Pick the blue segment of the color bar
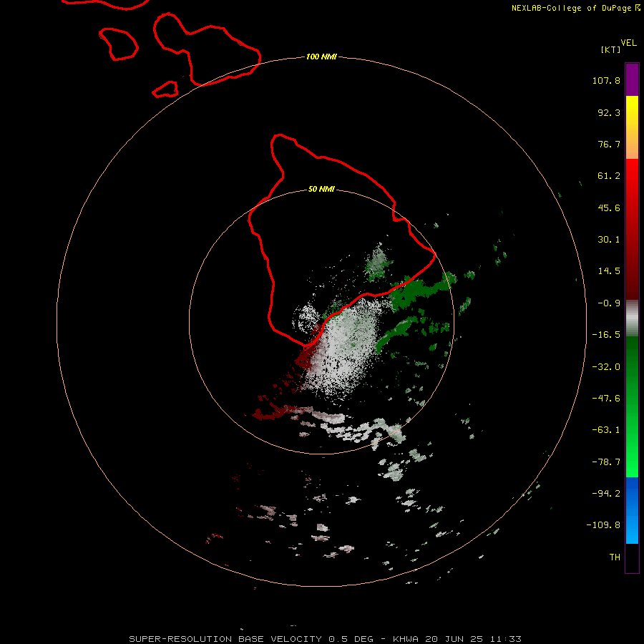This screenshot has width=644, height=644. (x=632, y=510)
